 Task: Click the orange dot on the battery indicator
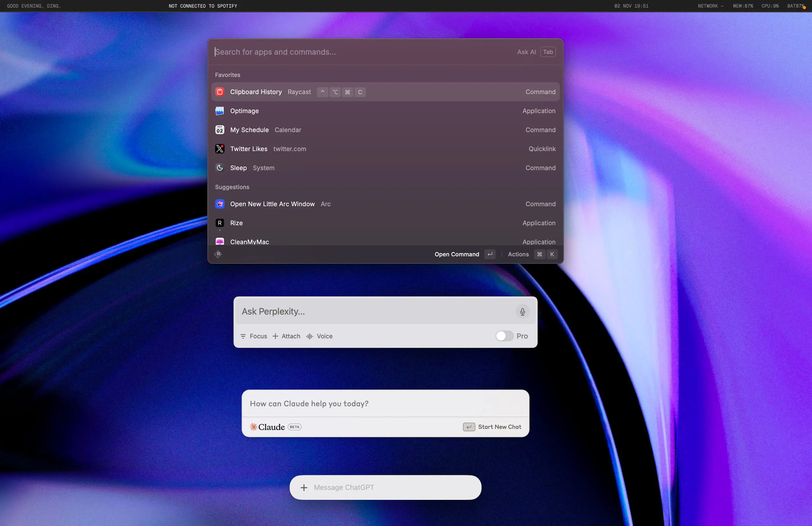(x=804, y=8)
